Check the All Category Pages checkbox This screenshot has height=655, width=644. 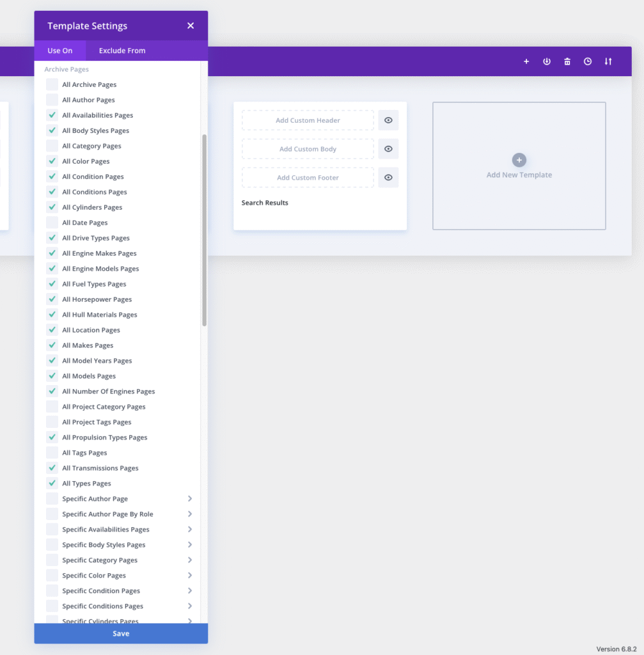coord(52,146)
